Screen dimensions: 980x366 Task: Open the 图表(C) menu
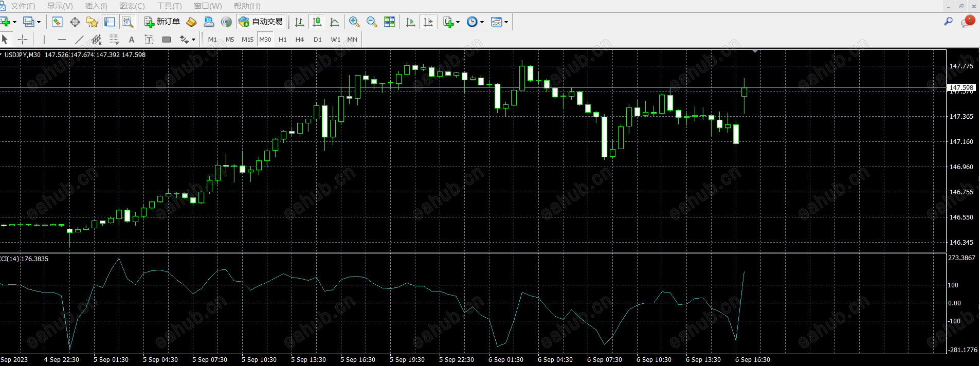[x=132, y=6]
